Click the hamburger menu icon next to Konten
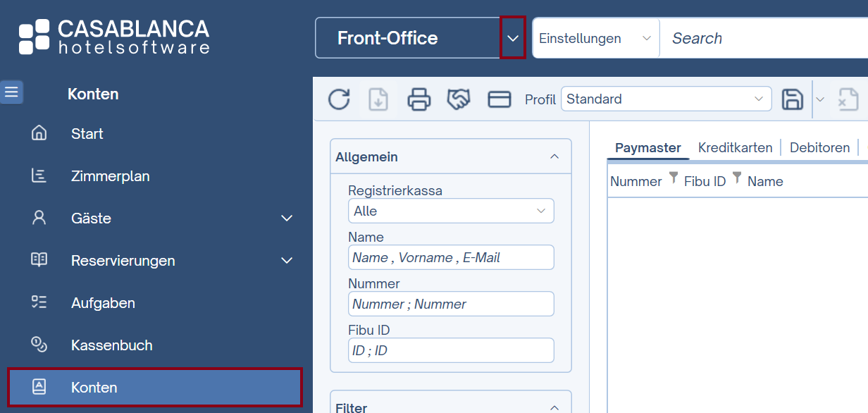 11,92
